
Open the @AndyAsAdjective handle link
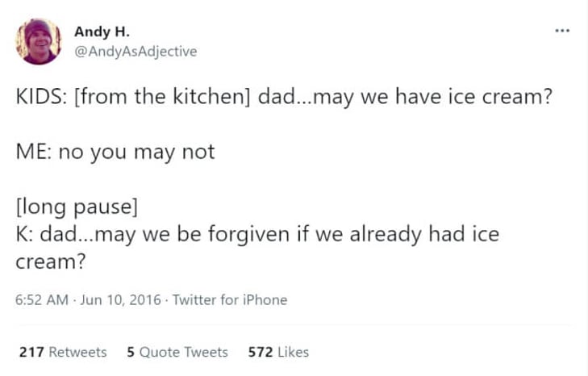click(136, 52)
